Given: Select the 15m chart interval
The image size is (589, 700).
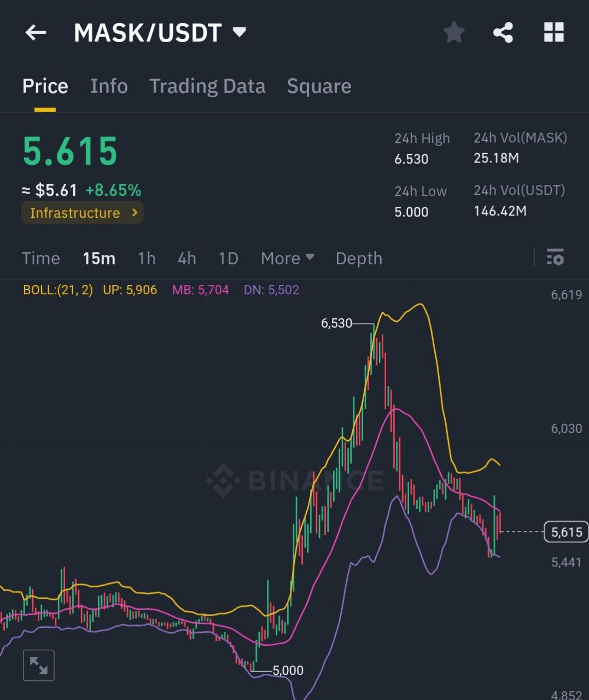Looking at the screenshot, I should tap(99, 258).
